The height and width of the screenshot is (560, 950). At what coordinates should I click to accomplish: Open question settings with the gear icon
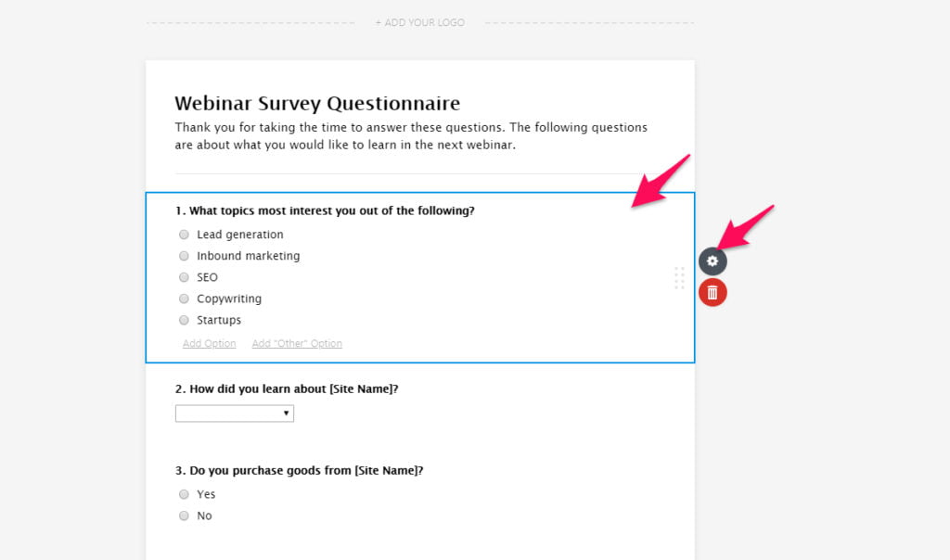(712, 261)
